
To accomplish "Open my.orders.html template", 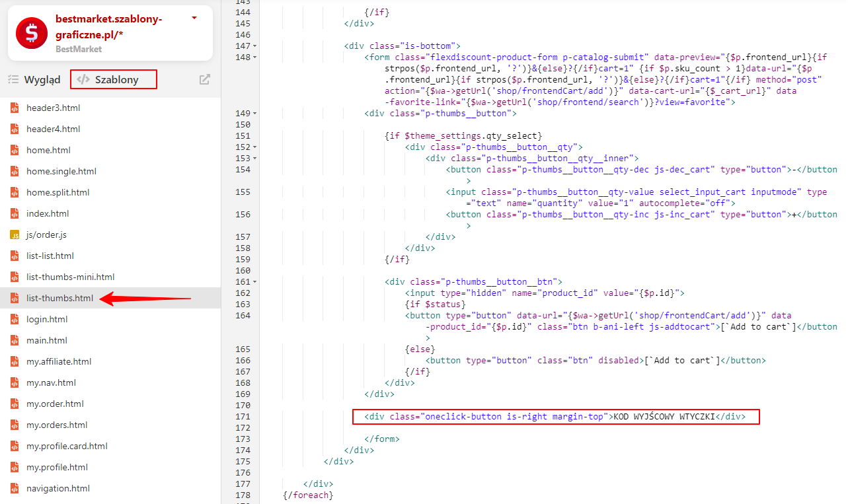I will point(57,425).
